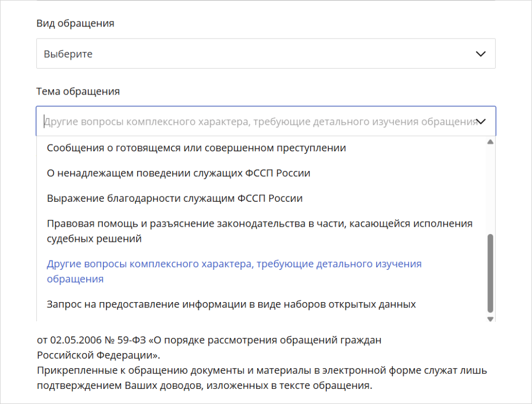The width and height of the screenshot is (532, 404).
Task: Click the list scrollbar up arrow
Action: coord(489,142)
